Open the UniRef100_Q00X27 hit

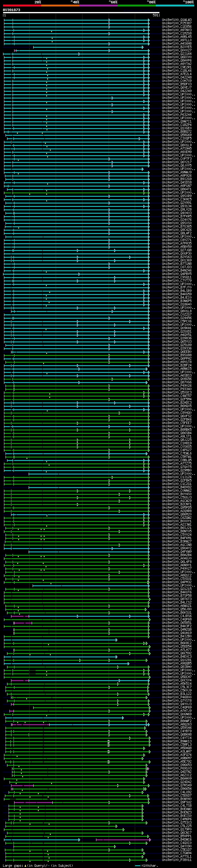[176, 50]
